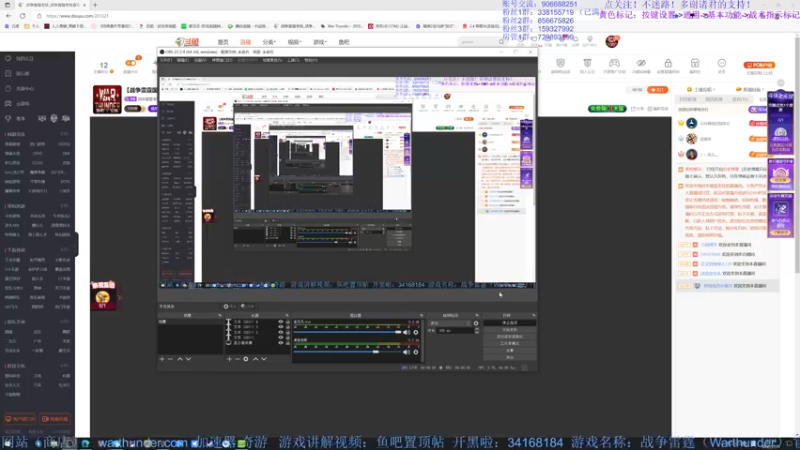
Task: Toggle visibility of source 文本 (GDI+) 2
Action: click(x=281, y=332)
